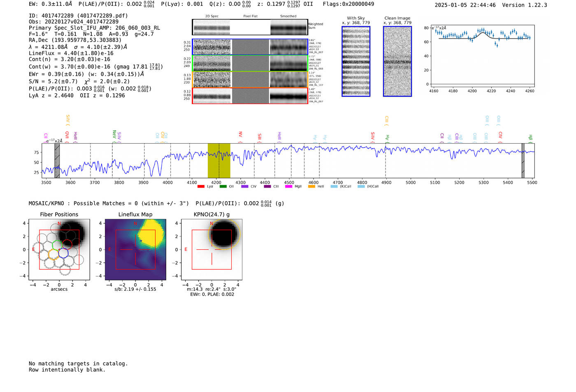Click the orange CIII label above 4900
576x392 pixels.
pos(386,121)
